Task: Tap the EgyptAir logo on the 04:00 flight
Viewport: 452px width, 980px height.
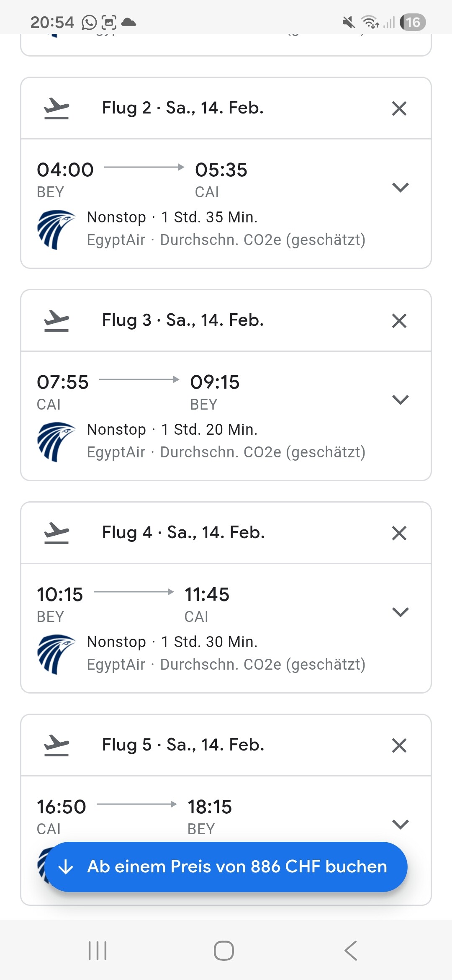Action: coord(56,230)
